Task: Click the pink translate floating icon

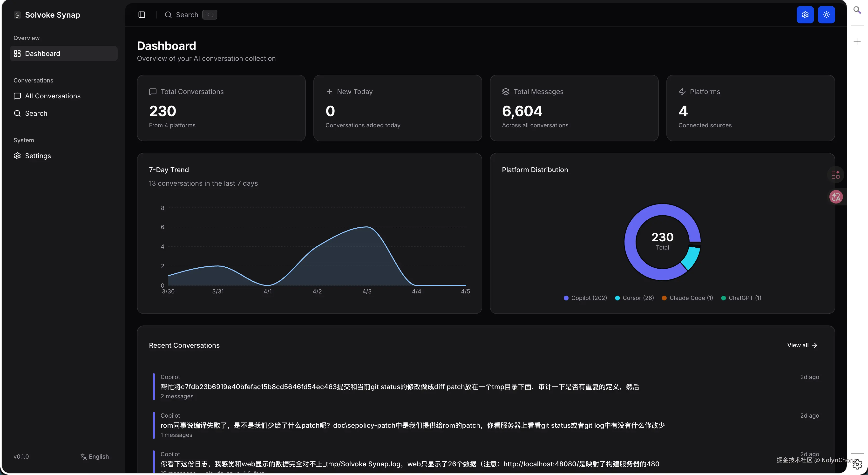Action: pyautogui.click(x=836, y=197)
